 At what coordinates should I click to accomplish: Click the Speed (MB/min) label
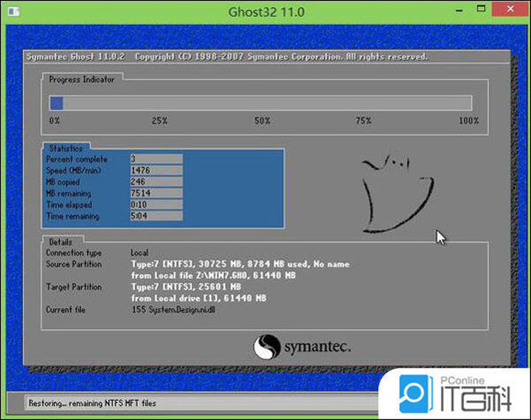[x=74, y=170]
